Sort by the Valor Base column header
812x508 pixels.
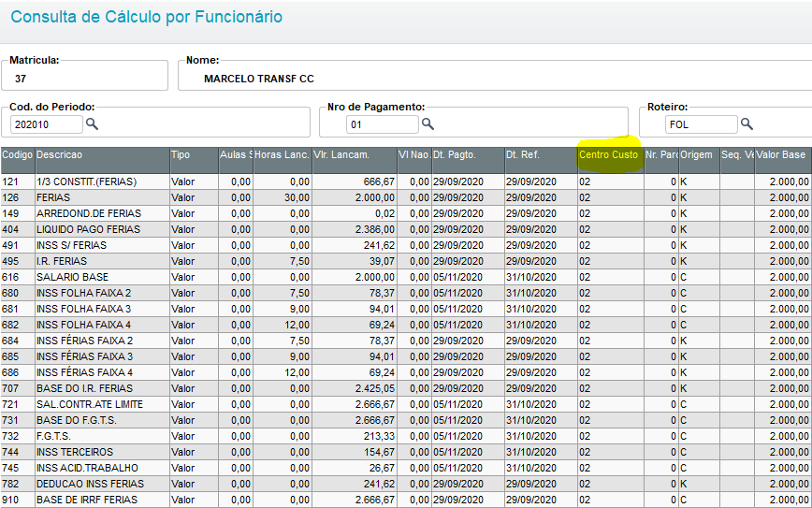point(782,160)
